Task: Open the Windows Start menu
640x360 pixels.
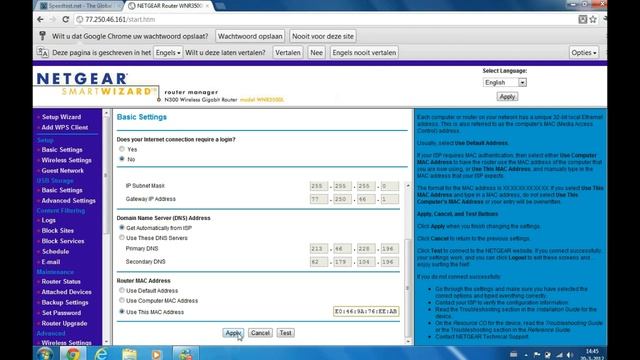Action: pyautogui.click(x=44, y=354)
